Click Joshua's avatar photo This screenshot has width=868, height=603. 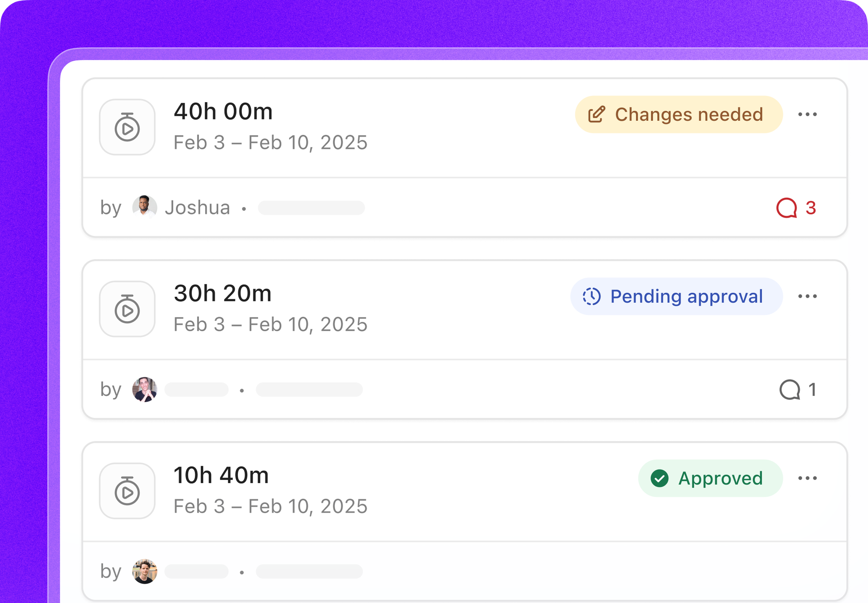[145, 208]
